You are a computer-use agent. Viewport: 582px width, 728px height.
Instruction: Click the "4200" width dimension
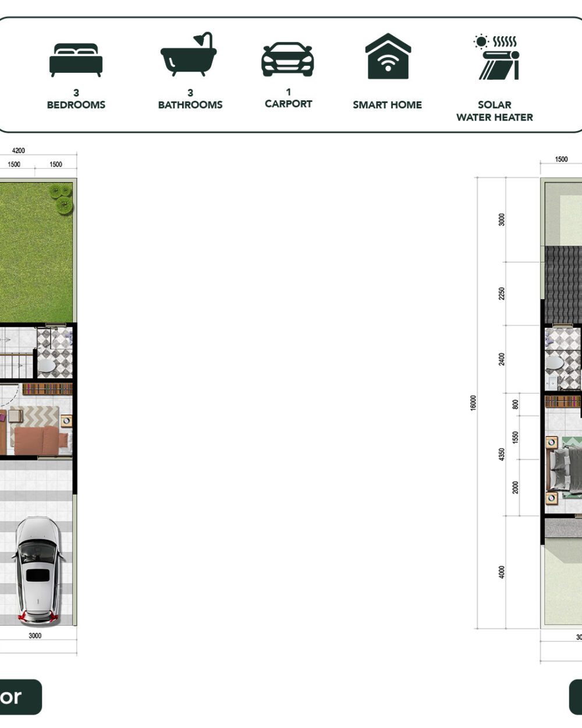[x=19, y=151]
